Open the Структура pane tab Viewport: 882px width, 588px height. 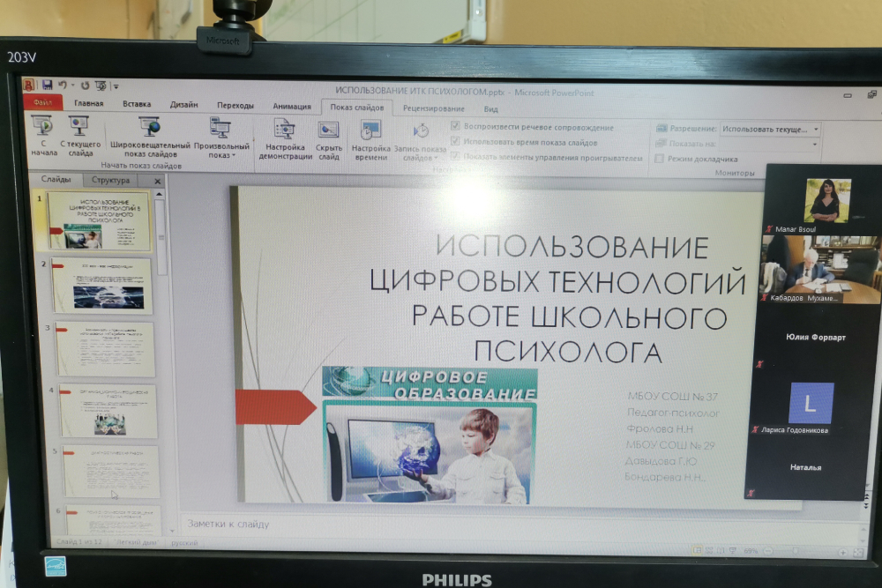click(109, 181)
